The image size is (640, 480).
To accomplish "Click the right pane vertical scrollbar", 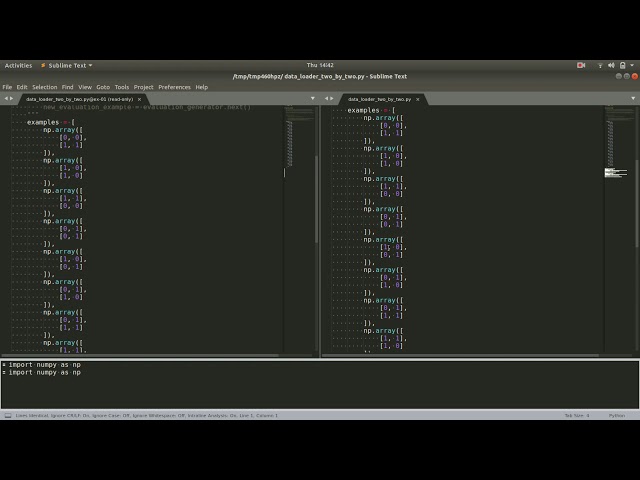I will 637,203.
